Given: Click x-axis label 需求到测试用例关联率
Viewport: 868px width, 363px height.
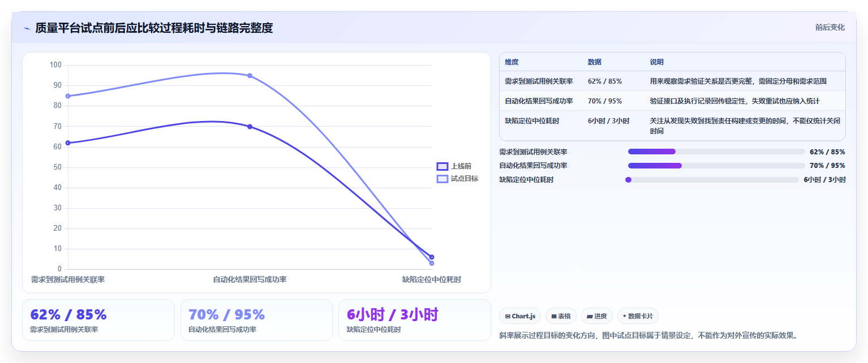Looking at the screenshot, I should 68,279.
